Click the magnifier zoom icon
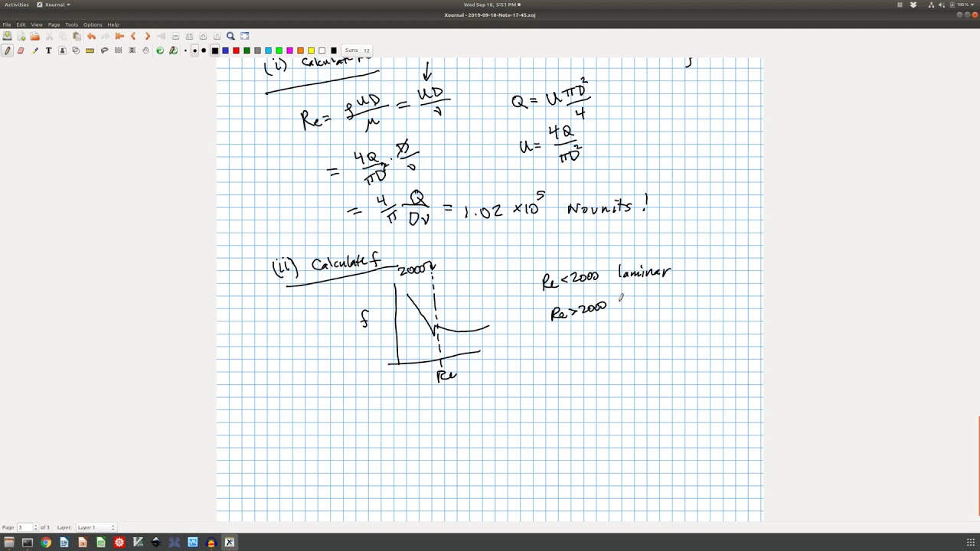The height and width of the screenshot is (551, 980). coord(230,36)
